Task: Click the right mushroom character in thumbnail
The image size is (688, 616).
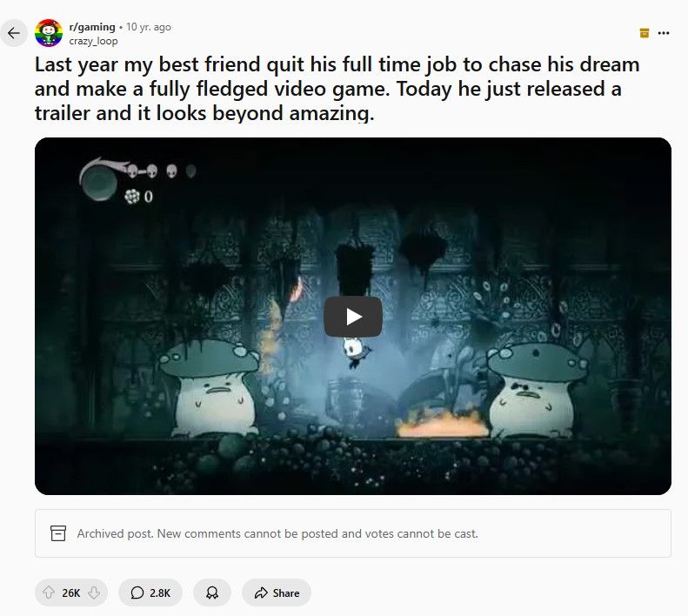Action: pyautogui.click(x=536, y=389)
